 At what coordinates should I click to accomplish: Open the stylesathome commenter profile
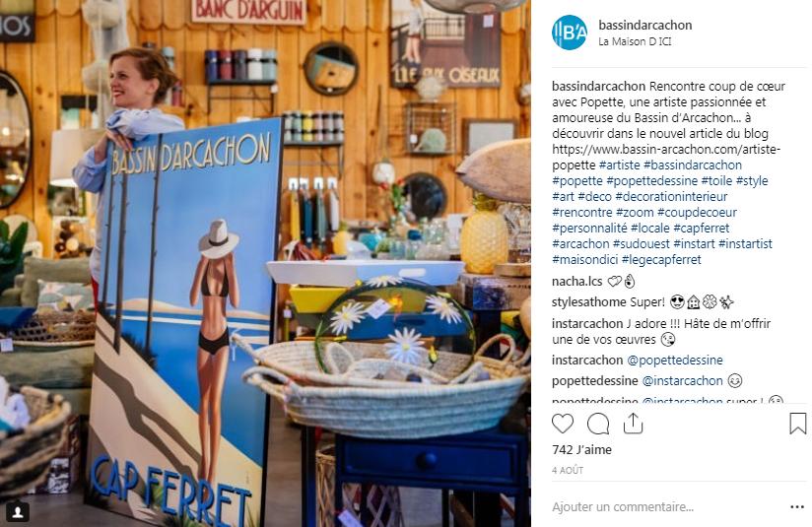coord(587,301)
